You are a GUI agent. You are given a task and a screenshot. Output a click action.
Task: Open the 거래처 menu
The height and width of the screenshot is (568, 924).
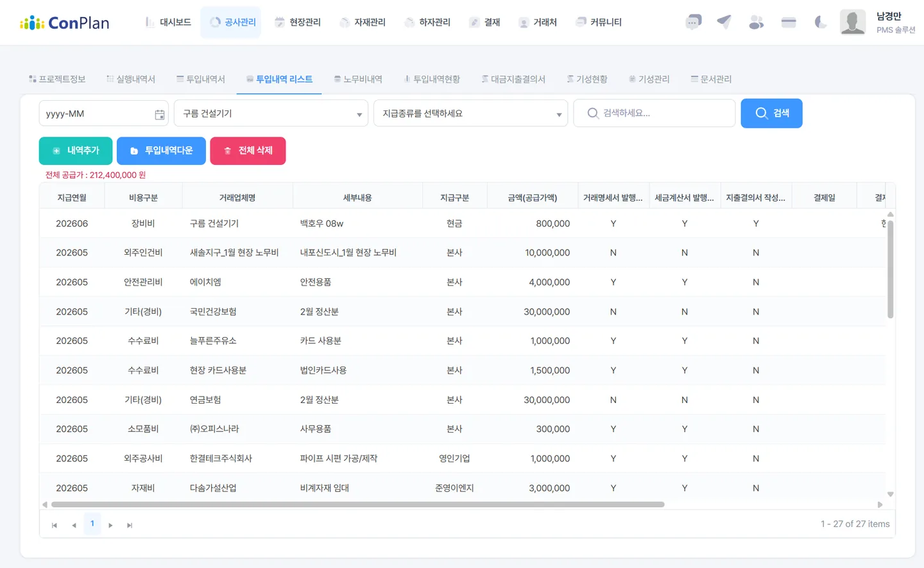[x=538, y=22]
